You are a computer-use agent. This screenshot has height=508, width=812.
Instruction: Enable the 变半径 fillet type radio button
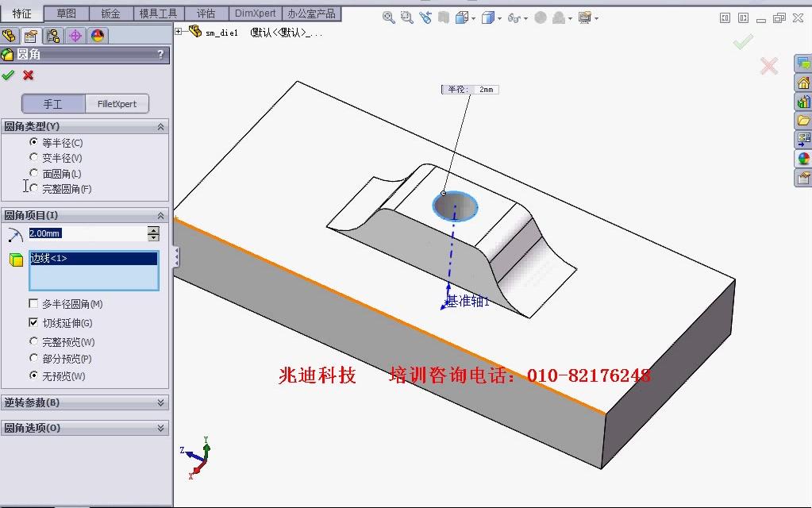pos(33,157)
